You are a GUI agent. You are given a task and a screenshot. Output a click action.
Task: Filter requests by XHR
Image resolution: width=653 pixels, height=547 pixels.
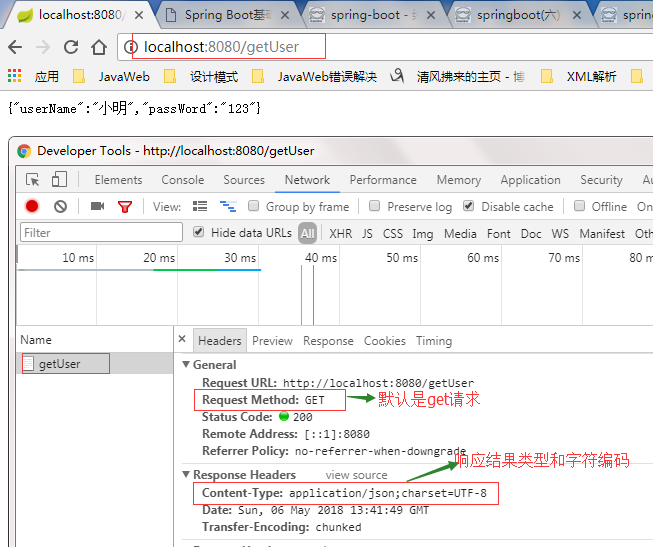point(340,233)
